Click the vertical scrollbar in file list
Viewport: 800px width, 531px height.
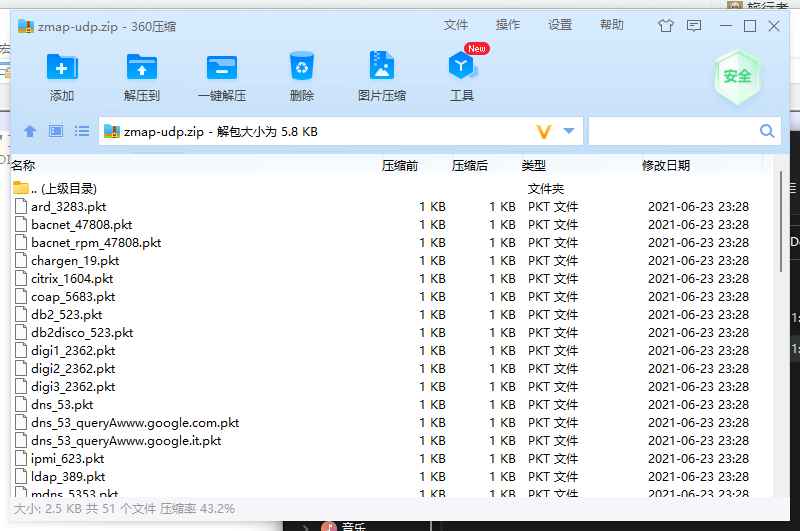(782, 220)
